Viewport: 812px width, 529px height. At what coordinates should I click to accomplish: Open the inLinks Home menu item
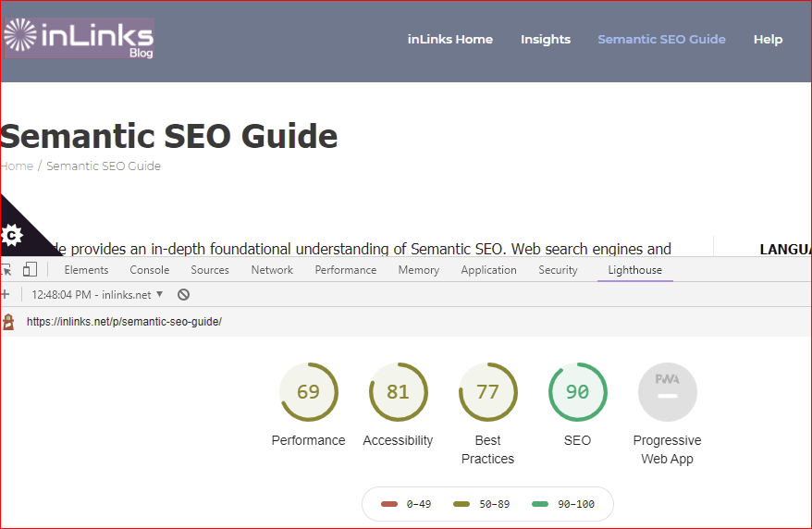[450, 40]
